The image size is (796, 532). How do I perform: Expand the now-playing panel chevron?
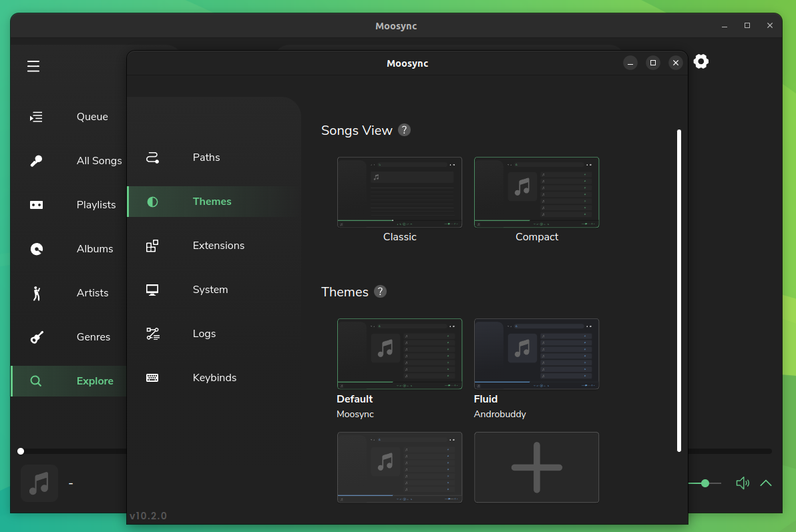[x=766, y=483]
